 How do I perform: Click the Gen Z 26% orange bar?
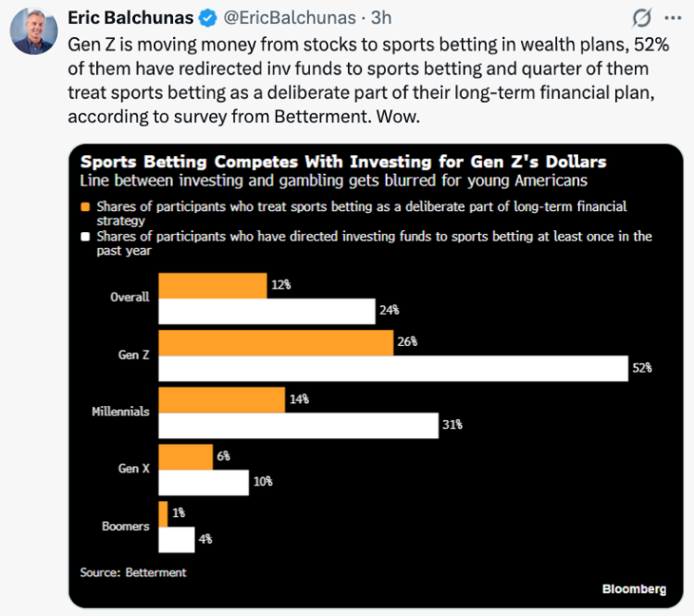(276, 342)
